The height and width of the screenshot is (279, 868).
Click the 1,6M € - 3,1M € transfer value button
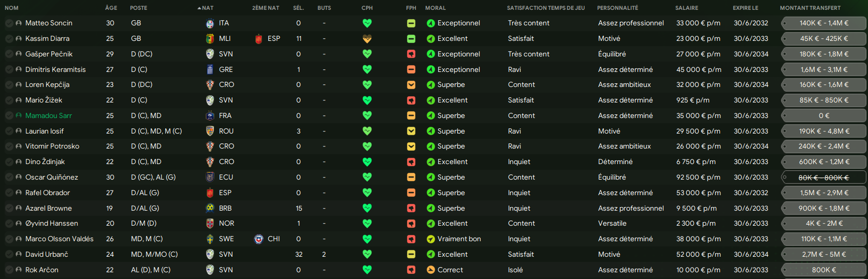click(x=823, y=69)
